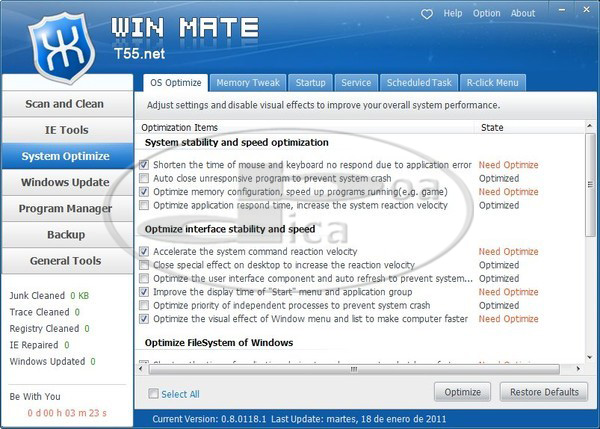Image resolution: width=600 pixels, height=429 pixels.
Task: Toggle the Select All checkbox
Action: pyautogui.click(x=153, y=394)
